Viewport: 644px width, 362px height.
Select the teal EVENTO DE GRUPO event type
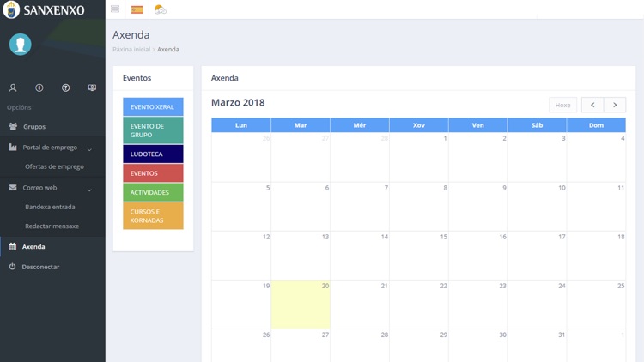click(153, 130)
